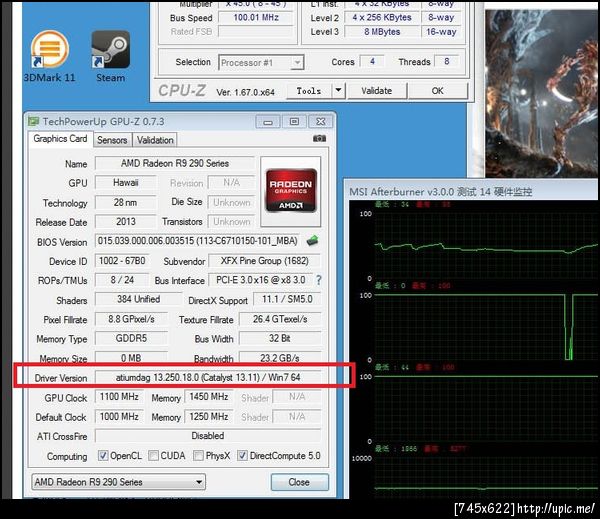Click the Bus Width 32 Bit field
The width and height of the screenshot is (600, 519).
tap(280, 338)
